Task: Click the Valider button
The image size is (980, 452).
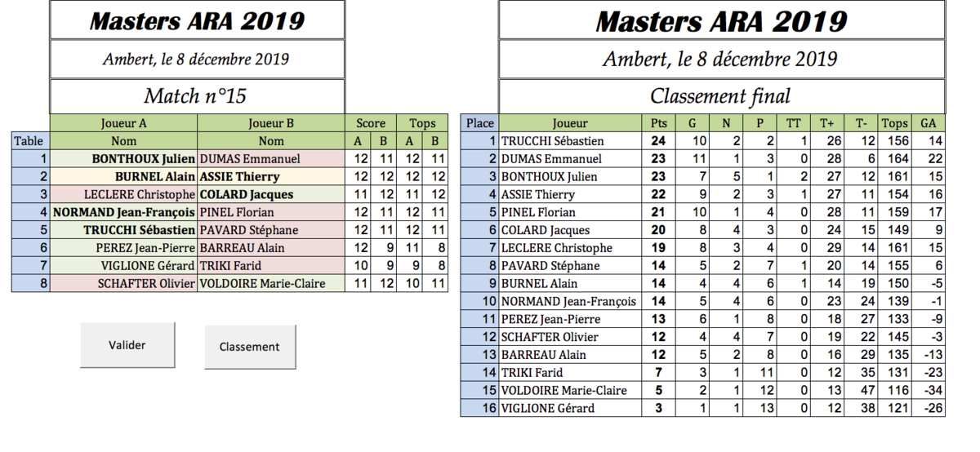Action: coord(127,345)
